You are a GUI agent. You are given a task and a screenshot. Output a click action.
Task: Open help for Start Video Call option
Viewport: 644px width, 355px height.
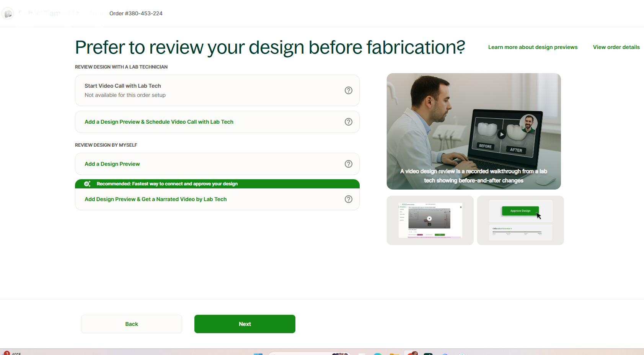click(x=349, y=90)
